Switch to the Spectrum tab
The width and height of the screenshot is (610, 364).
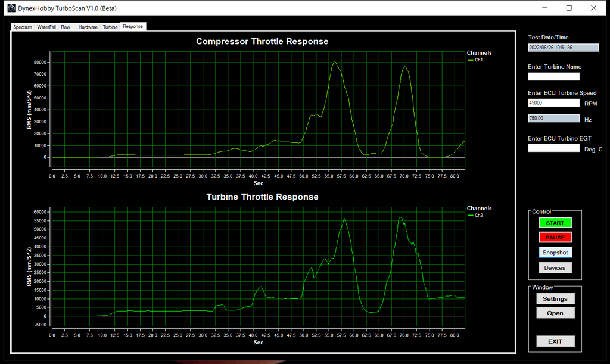(x=22, y=27)
